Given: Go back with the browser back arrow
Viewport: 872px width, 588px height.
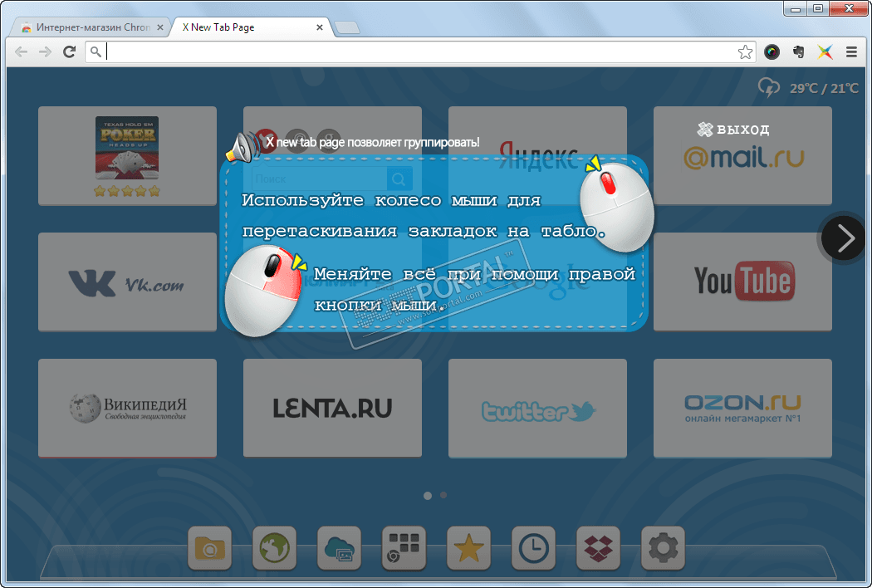Looking at the screenshot, I should 21,51.
